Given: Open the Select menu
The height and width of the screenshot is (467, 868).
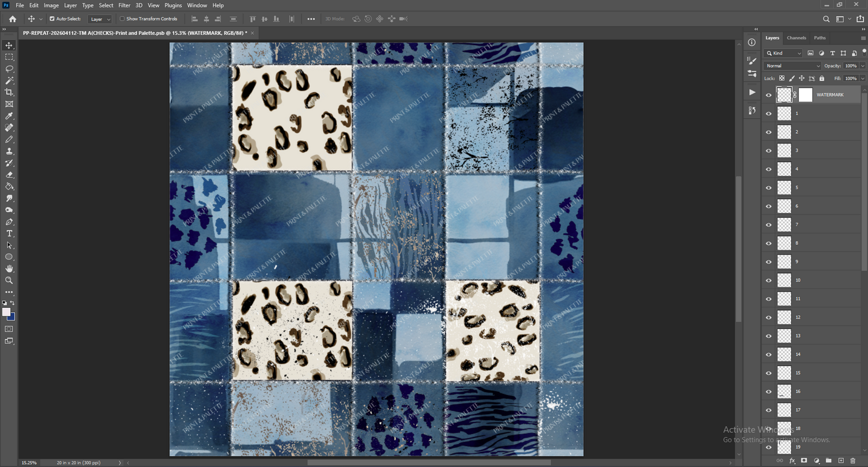Looking at the screenshot, I should click(x=106, y=5).
